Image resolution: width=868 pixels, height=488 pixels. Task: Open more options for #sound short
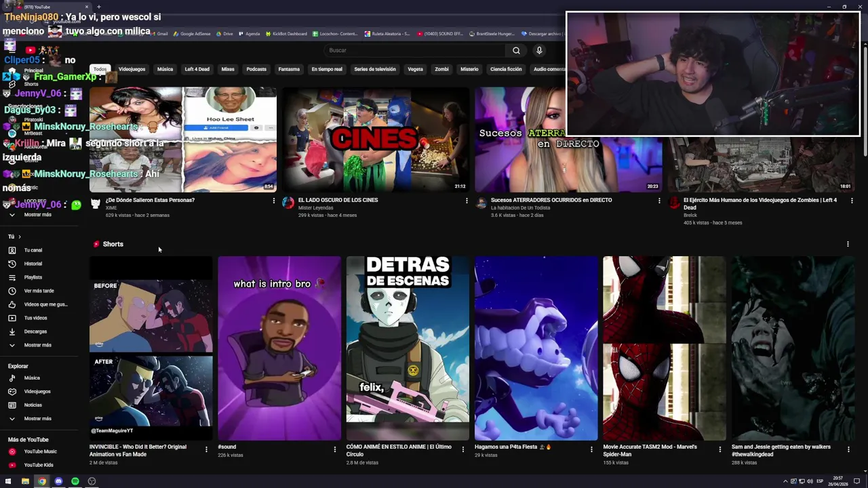[x=334, y=449]
